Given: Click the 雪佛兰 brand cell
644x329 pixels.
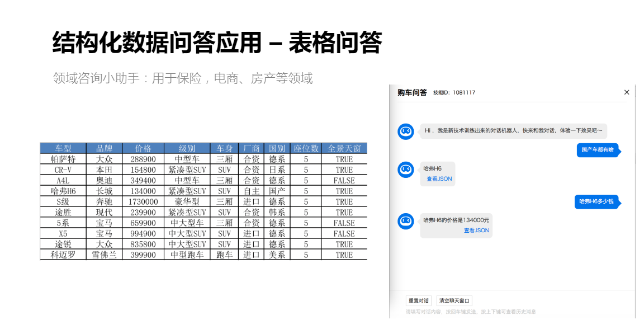Looking at the screenshot, I should 105,255.
